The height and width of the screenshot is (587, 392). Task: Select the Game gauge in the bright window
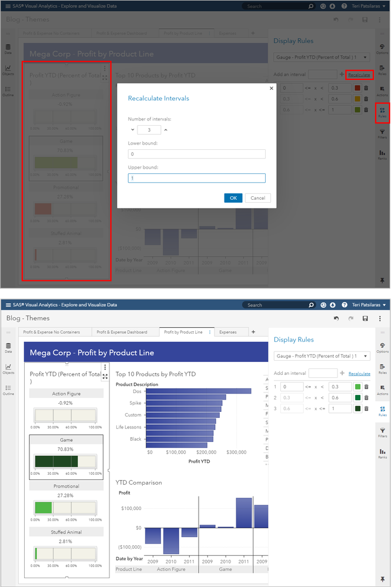(x=66, y=457)
